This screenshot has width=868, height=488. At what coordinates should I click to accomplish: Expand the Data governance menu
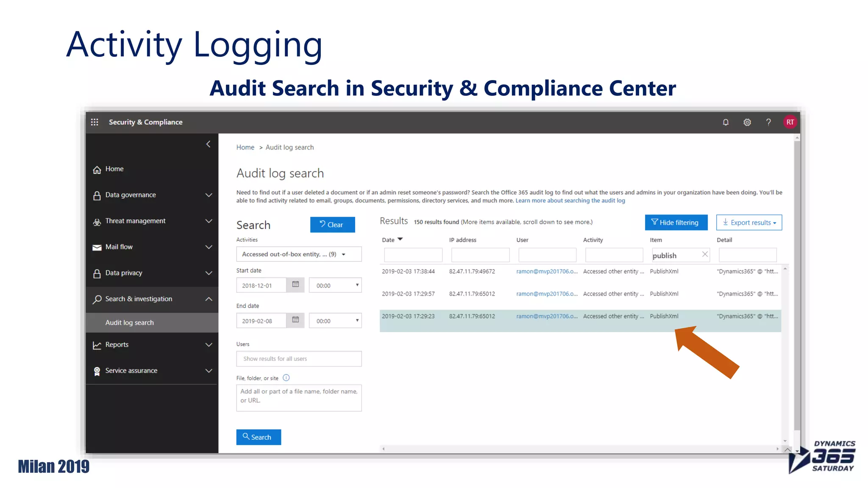[209, 195]
